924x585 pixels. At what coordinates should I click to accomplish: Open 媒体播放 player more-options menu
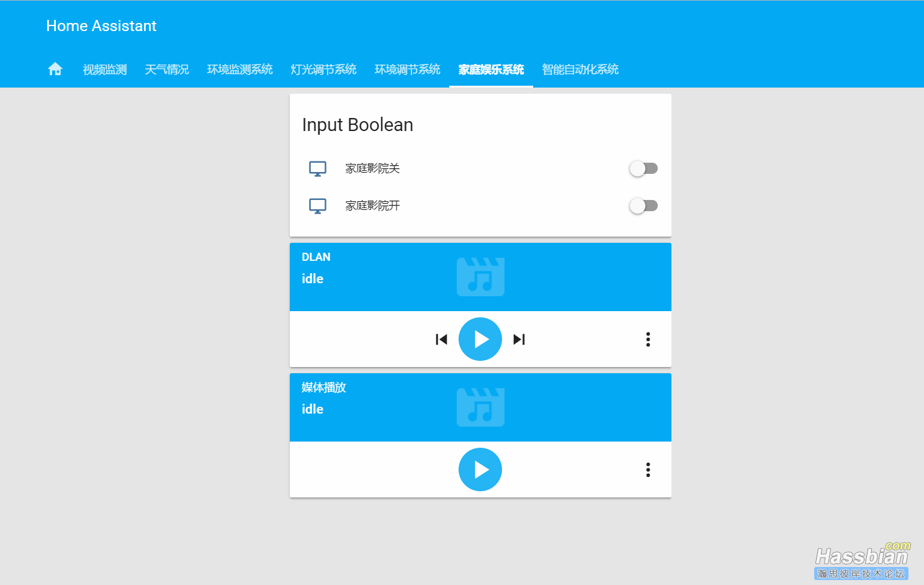tap(648, 469)
